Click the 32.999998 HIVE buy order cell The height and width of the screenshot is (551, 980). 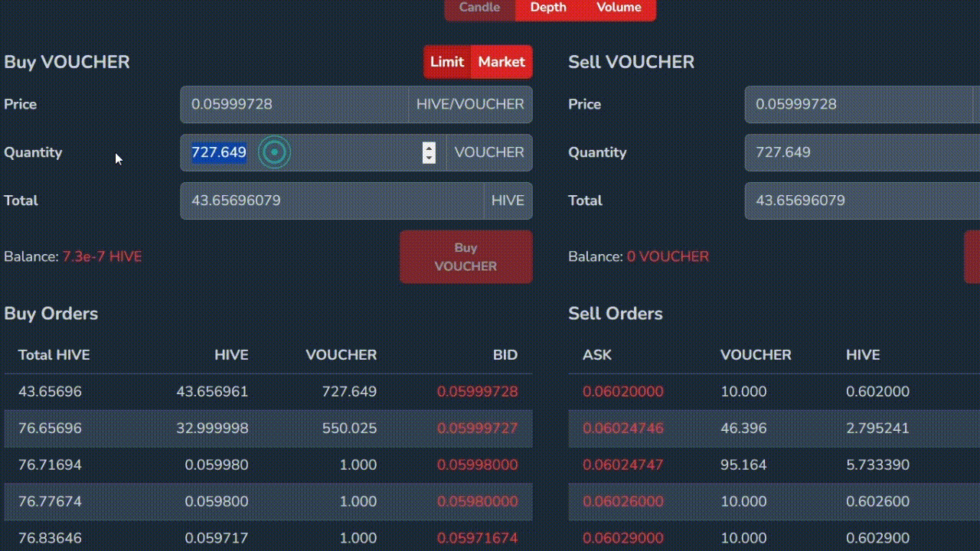point(212,429)
